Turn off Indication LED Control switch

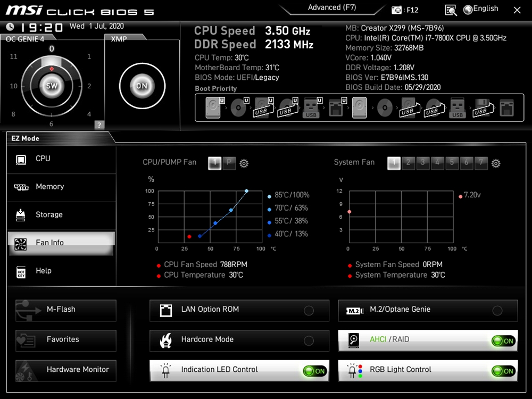(x=315, y=371)
